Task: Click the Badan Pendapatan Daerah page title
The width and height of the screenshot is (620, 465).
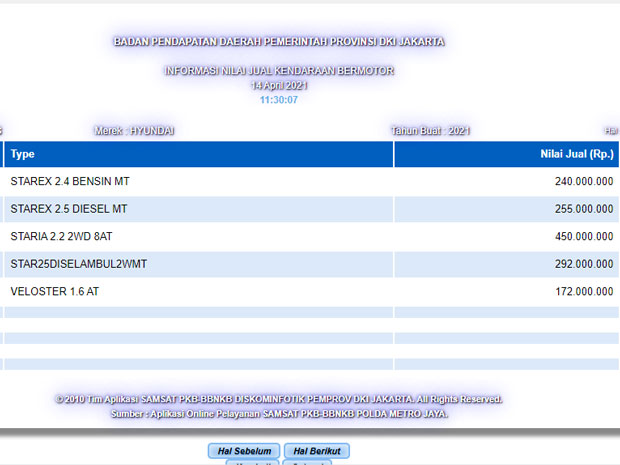Action: pos(279,42)
